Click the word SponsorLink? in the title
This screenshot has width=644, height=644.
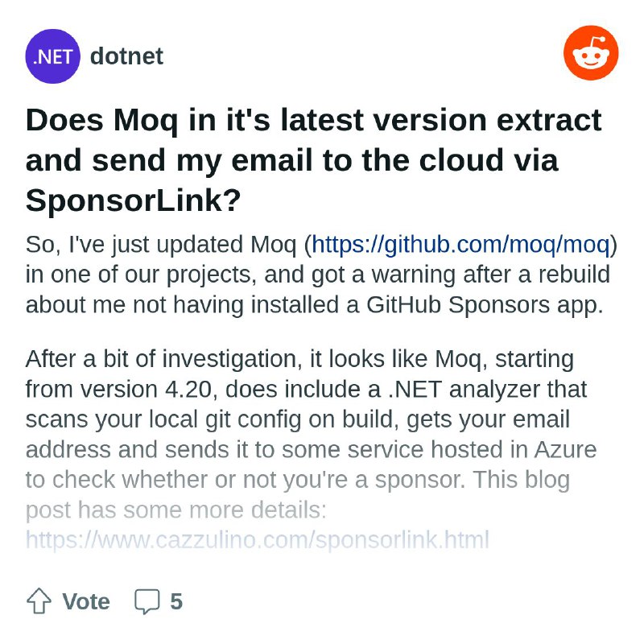point(133,200)
